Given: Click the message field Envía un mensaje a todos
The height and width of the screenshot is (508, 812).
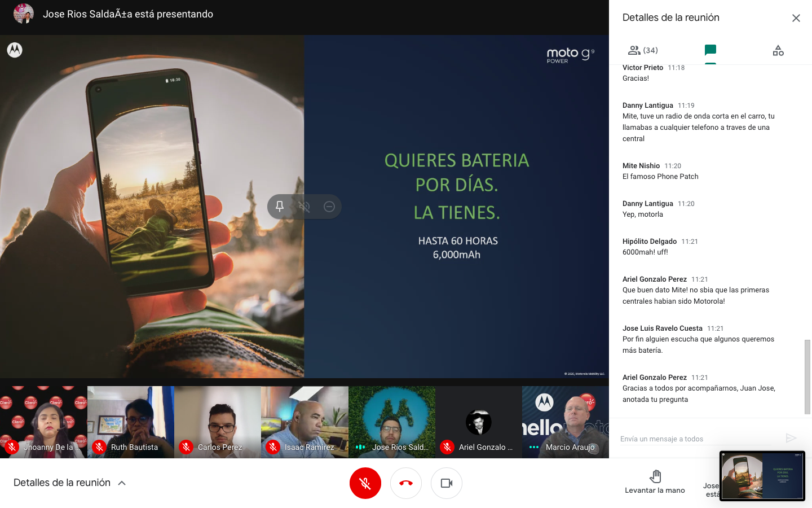Looking at the screenshot, I should pos(695,439).
